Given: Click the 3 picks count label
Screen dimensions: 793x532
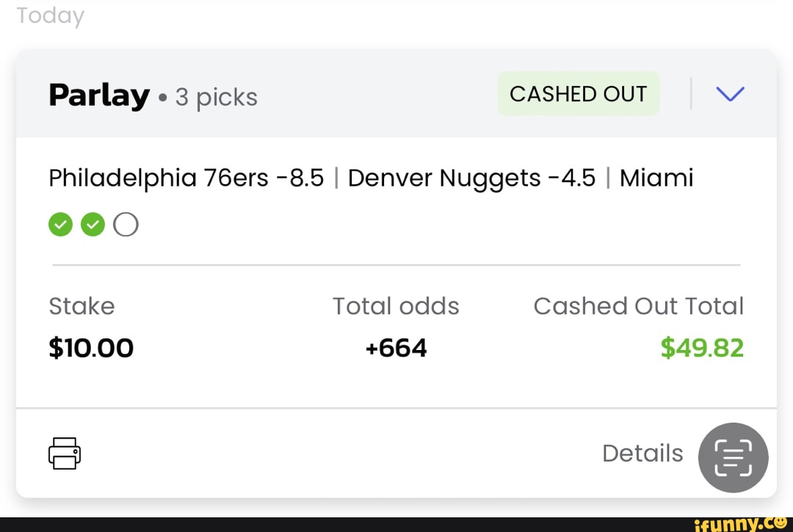Looking at the screenshot, I should (217, 97).
